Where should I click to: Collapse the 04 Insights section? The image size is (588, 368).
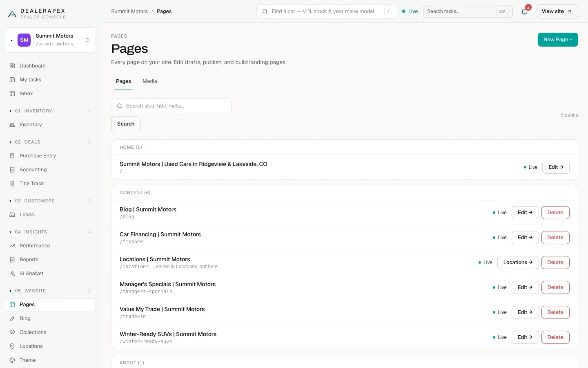tap(50, 232)
